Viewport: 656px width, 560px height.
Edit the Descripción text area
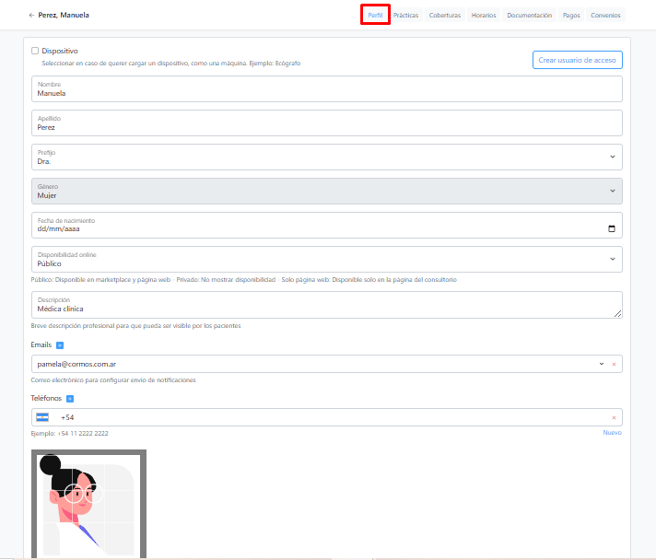click(x=327, y=305)
